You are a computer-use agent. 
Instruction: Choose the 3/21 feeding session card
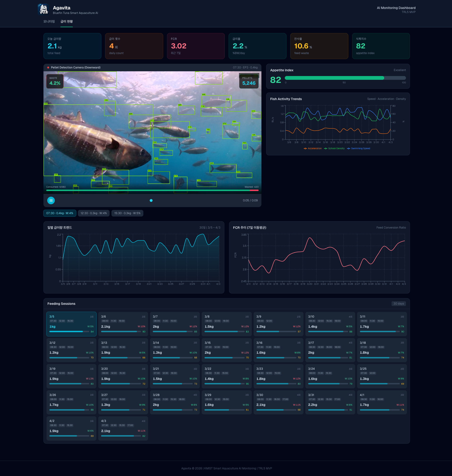175,376
